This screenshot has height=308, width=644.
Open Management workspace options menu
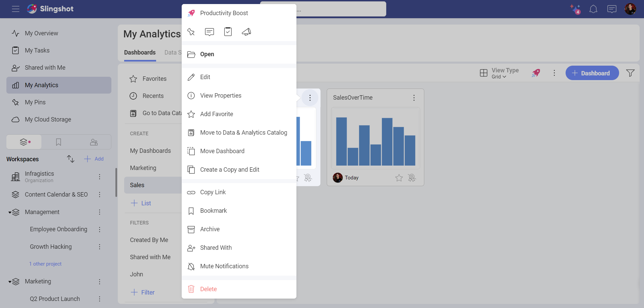(x=100, y=212)
